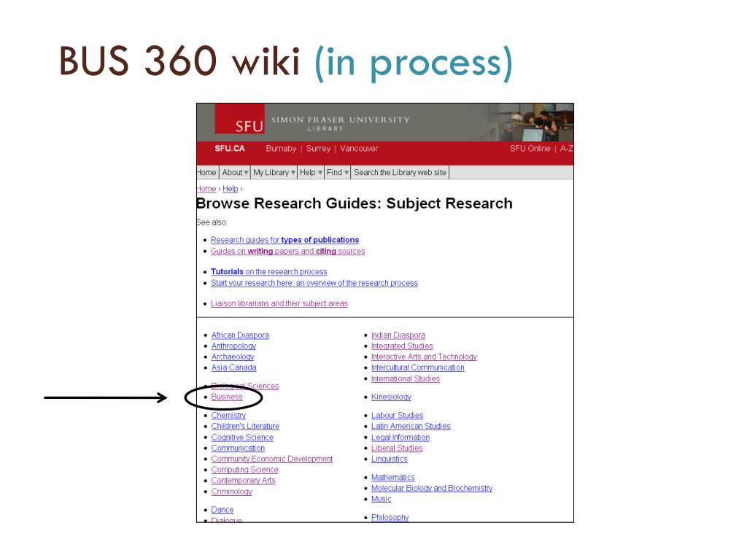Image resolution: width=747 pixels, height=560 pixels.
Task: Go to the Vancouver campus link
Action: [x=359, y=149]
